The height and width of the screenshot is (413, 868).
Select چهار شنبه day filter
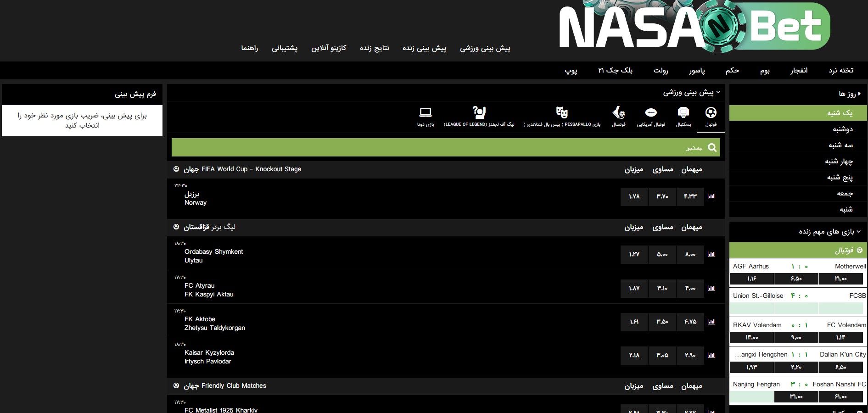point(798,161)
